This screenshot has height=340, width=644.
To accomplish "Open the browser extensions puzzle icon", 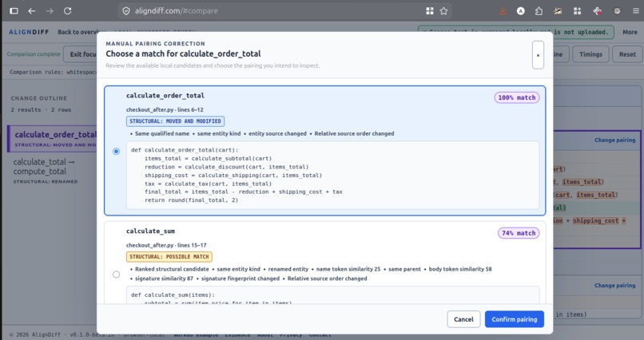I will click(x=539, y=11).
